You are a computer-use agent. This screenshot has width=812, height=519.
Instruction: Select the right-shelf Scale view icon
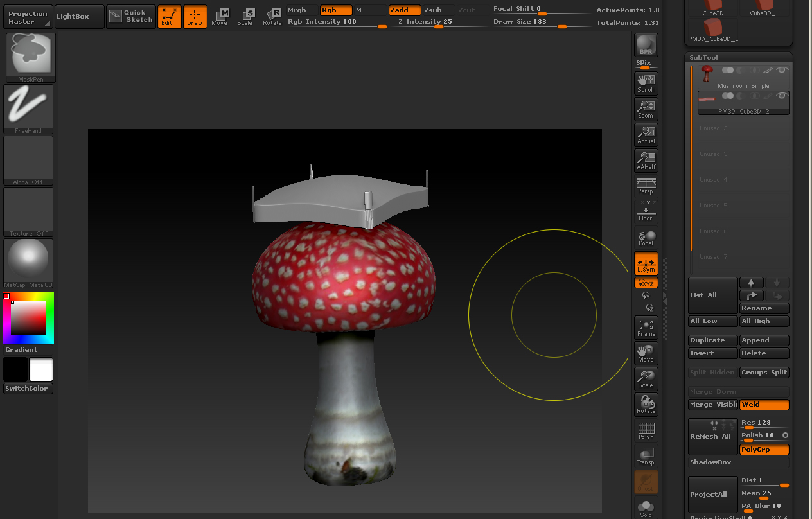coord(646,379)
